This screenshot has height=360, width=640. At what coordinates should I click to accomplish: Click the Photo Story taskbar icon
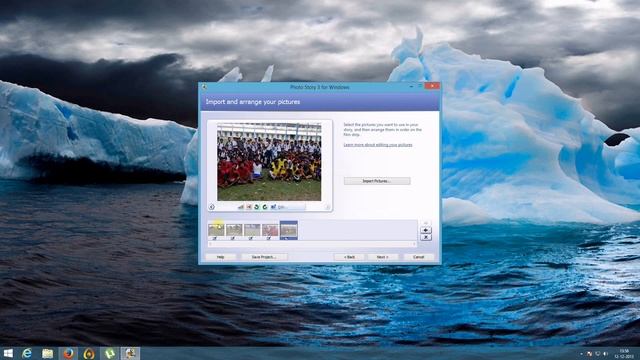[x=130, y=353]
